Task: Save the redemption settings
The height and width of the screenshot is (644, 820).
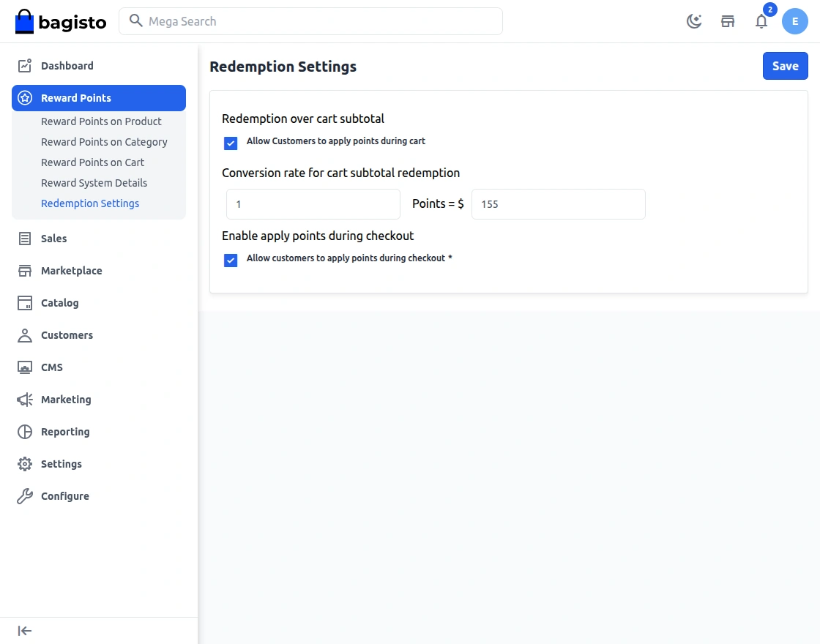Action: click(785, 66)
